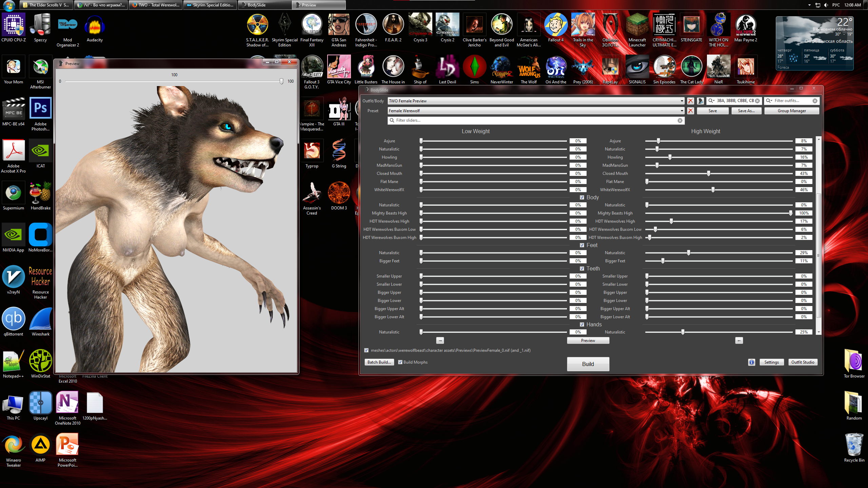Open the Max Payne 2 shortcut

click(746, 28)
